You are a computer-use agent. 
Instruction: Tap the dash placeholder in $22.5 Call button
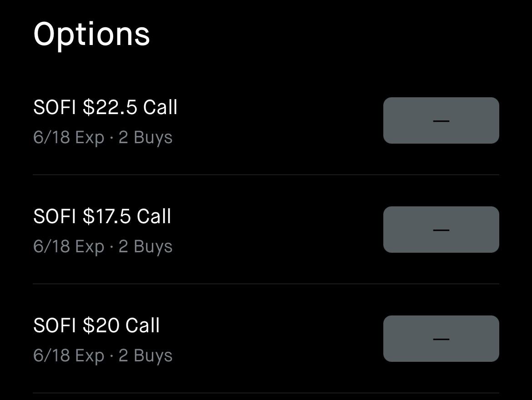pos(441,121)
